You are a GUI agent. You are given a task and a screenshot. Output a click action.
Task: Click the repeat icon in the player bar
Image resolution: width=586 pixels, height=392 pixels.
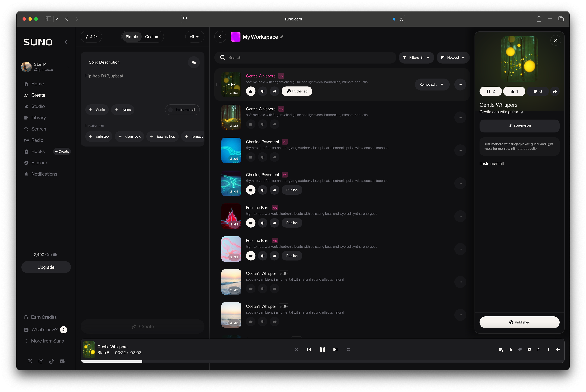pos(348,350)
